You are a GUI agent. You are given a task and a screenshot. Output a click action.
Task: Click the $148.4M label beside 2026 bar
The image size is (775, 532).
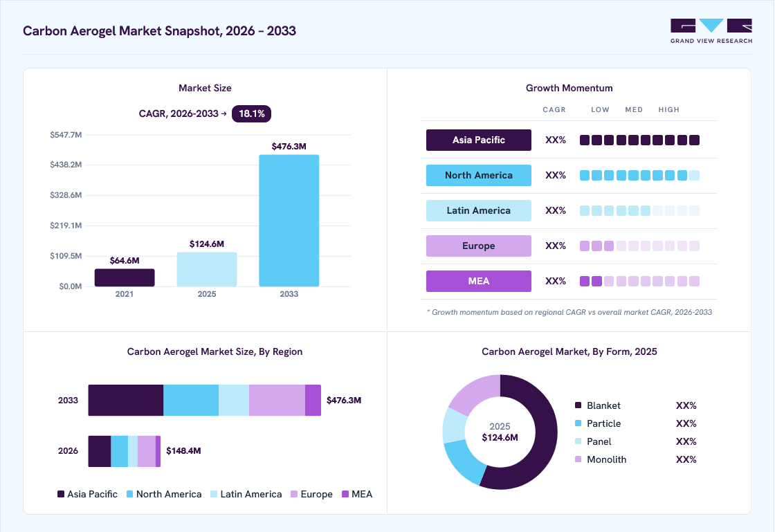pyautogui.click(x=183, y=450)
